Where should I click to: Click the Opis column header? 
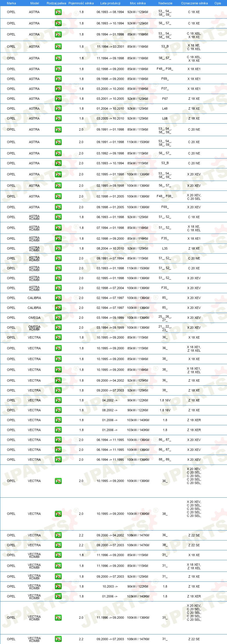218,3
